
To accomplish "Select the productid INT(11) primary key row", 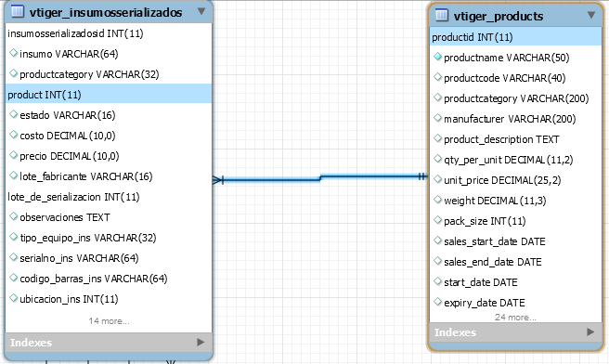I will pyautogui.click(x=515, y=37).
